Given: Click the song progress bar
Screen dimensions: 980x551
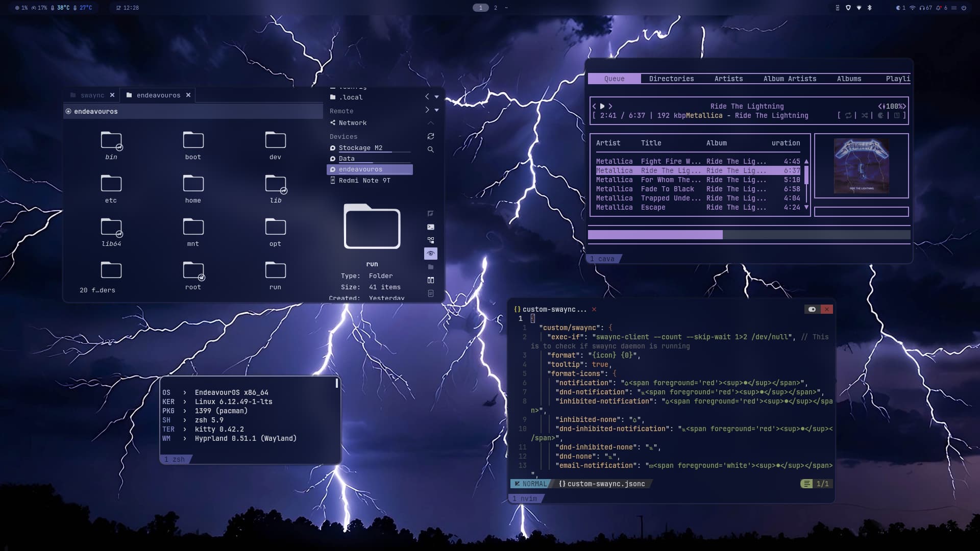Looking at the screenshot, I should (x=749, y=235).
